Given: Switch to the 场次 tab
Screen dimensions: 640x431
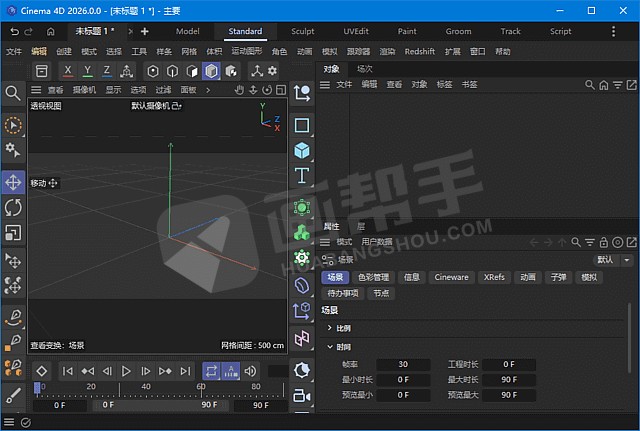Looking at the screenshot, I should (x=364, y=69).
